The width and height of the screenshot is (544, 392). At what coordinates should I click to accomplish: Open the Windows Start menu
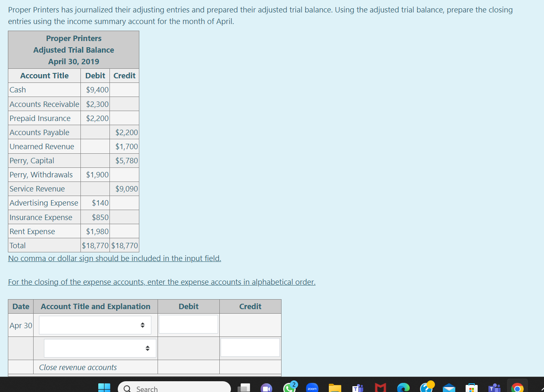(x=104, y=388)
